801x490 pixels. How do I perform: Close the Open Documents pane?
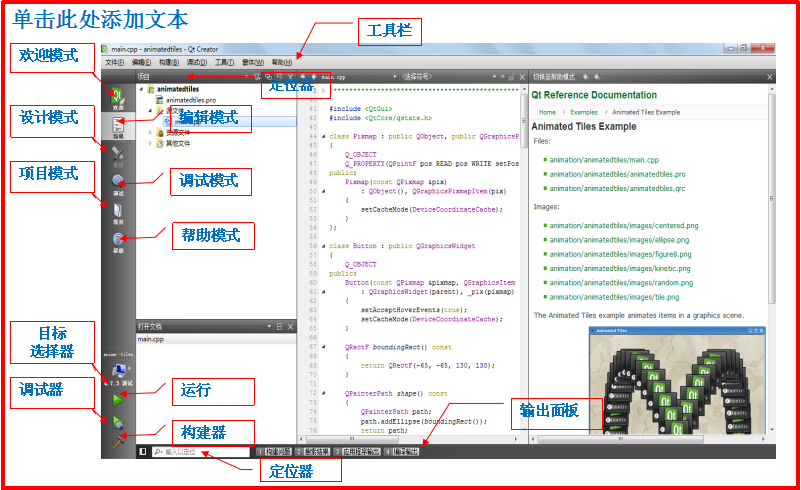[290, 326]
